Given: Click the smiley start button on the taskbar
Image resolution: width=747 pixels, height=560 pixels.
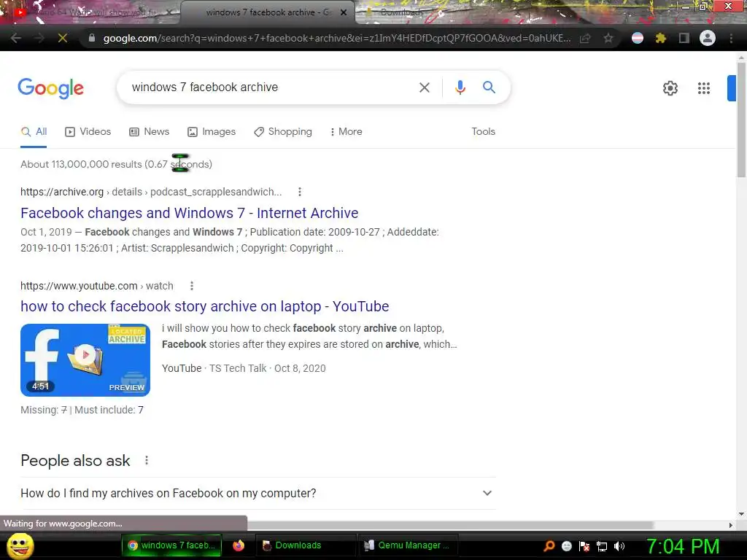Looking at the screenshot, I should tap(20, 545).
